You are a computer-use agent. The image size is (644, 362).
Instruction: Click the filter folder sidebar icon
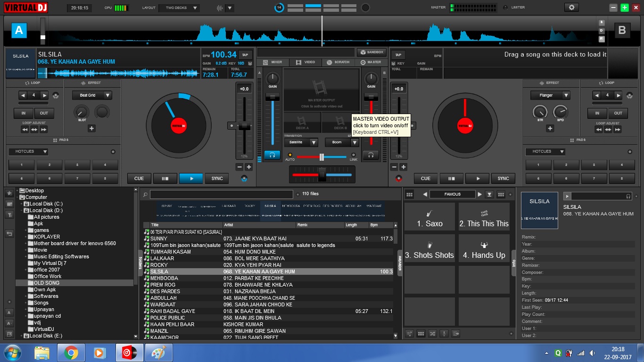click(x=9, y=214)
